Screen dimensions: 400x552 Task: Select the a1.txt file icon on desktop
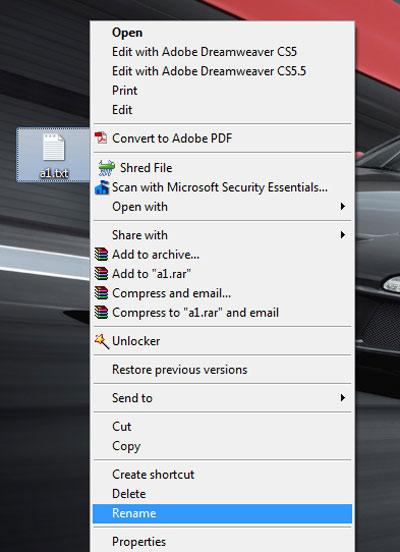click(x=54, y=148)
